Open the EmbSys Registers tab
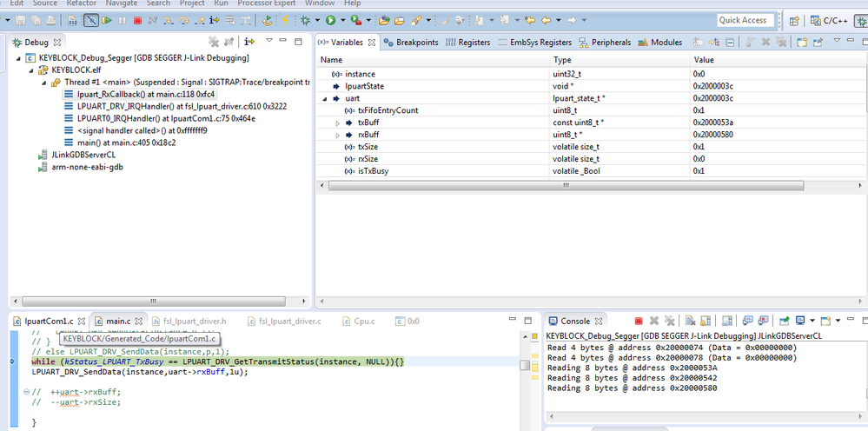The image size is (868, 431). click(534, 42)
